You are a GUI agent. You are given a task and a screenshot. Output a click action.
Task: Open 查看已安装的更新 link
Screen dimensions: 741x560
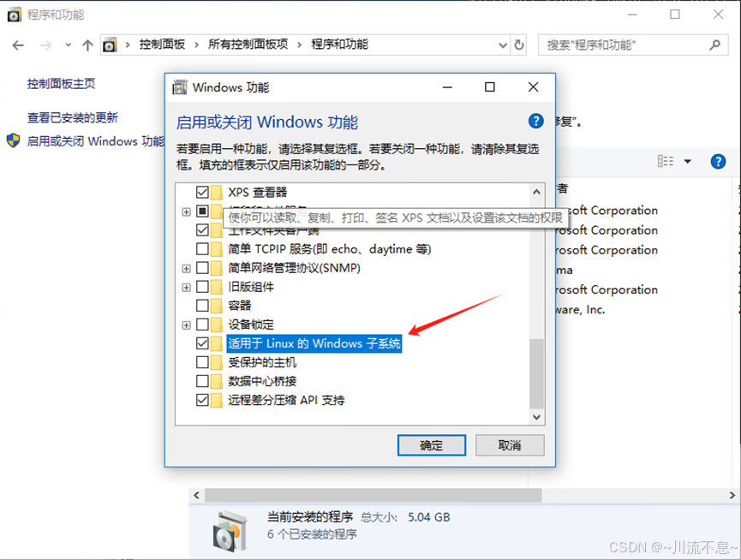click(x=72, y=117)
